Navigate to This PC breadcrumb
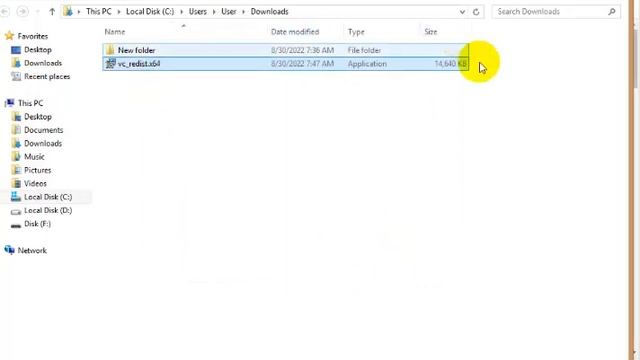 coord(99,11)
